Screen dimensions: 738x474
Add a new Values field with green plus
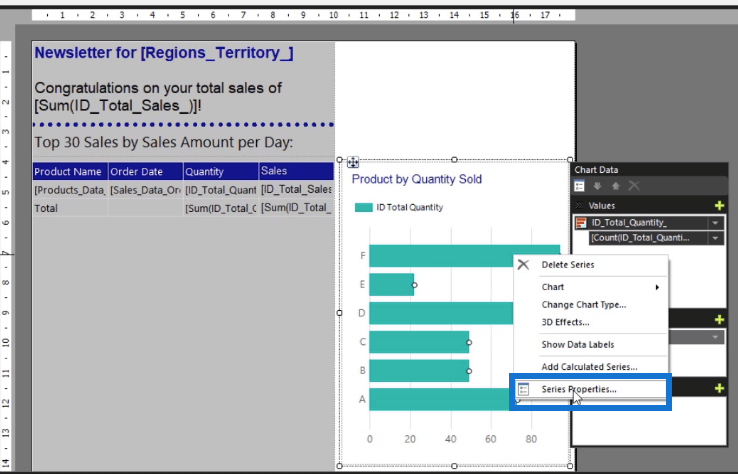tap(719, 205)
